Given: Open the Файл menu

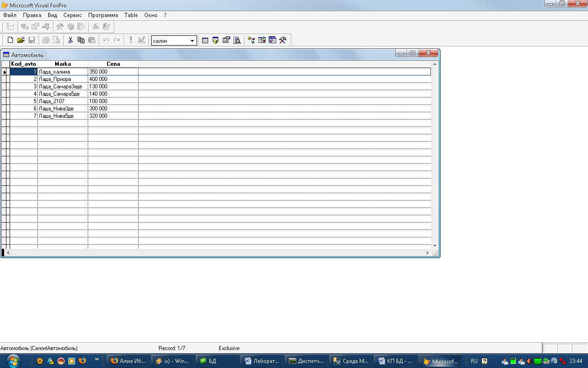Looking at the screenshot, I should 10,15.
